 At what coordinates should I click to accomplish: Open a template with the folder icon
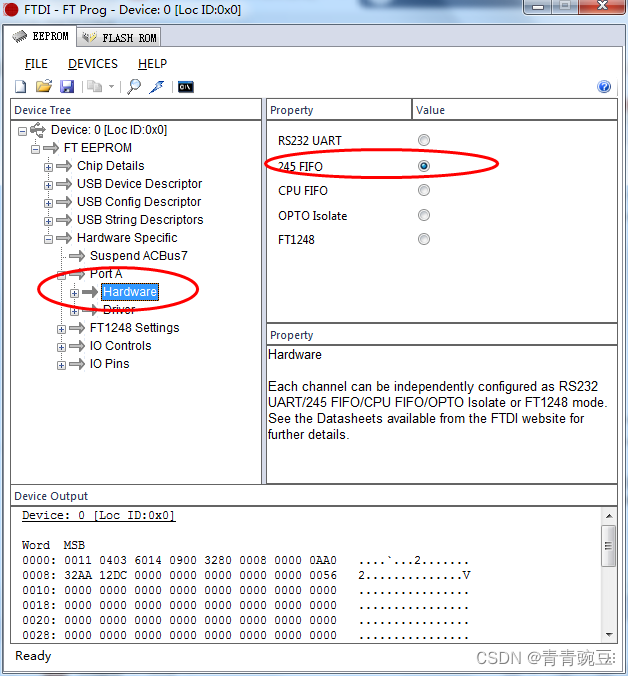[x=44, y=86]
